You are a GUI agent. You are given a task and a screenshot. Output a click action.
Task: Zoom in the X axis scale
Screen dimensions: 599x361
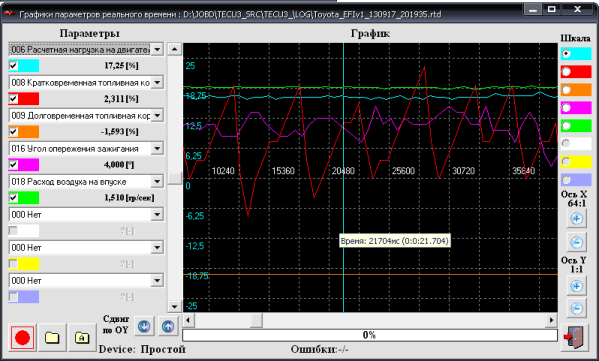[x=576, y=219]
